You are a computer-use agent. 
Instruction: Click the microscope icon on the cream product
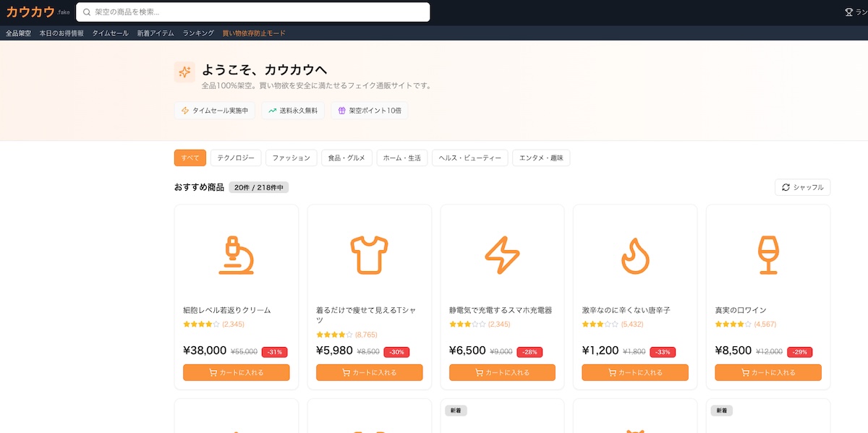point(236,255)
